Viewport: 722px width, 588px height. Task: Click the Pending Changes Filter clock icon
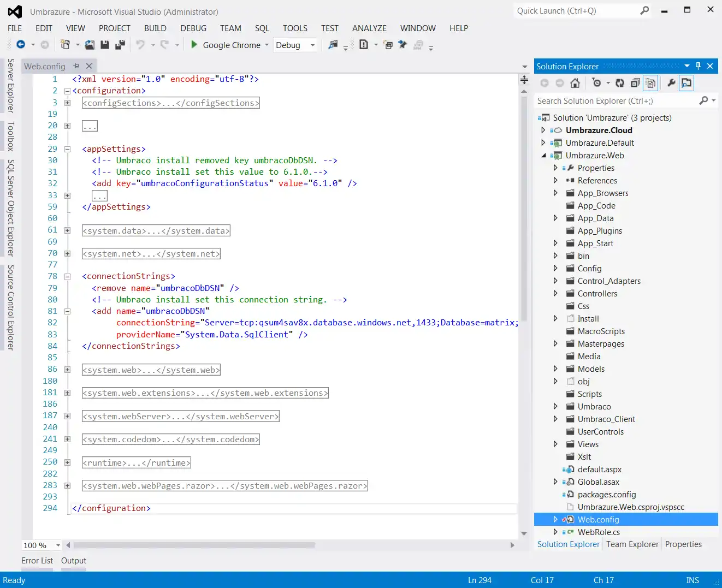point(596,83)
